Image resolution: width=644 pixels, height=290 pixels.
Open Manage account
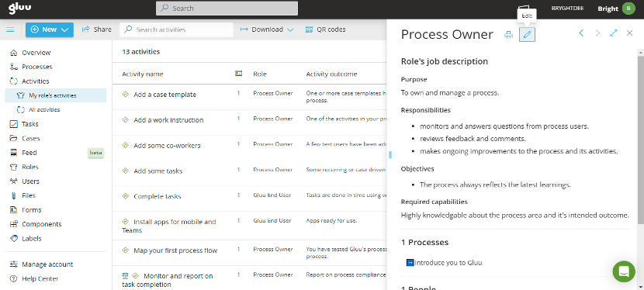[x=47, y=264]
